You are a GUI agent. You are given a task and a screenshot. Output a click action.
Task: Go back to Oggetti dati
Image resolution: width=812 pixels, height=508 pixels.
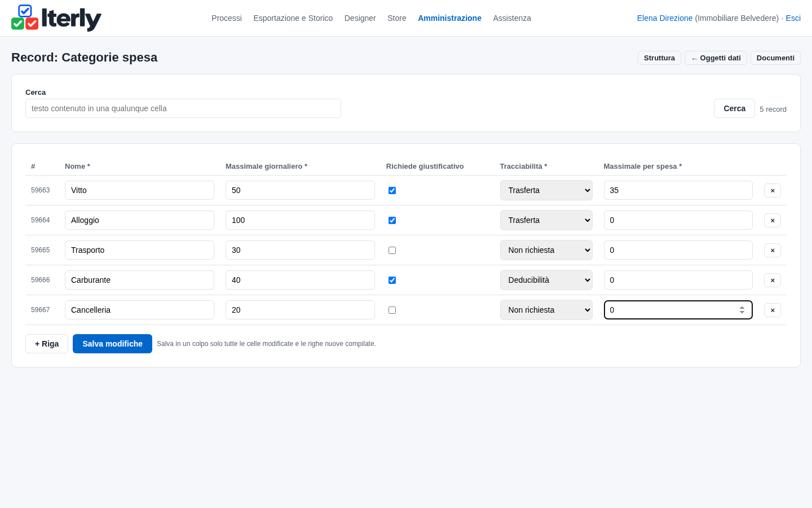point(716,58)
